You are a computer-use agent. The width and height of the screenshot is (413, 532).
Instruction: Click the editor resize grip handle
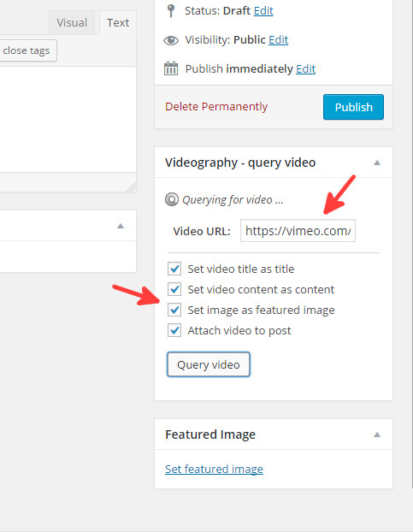131,187
